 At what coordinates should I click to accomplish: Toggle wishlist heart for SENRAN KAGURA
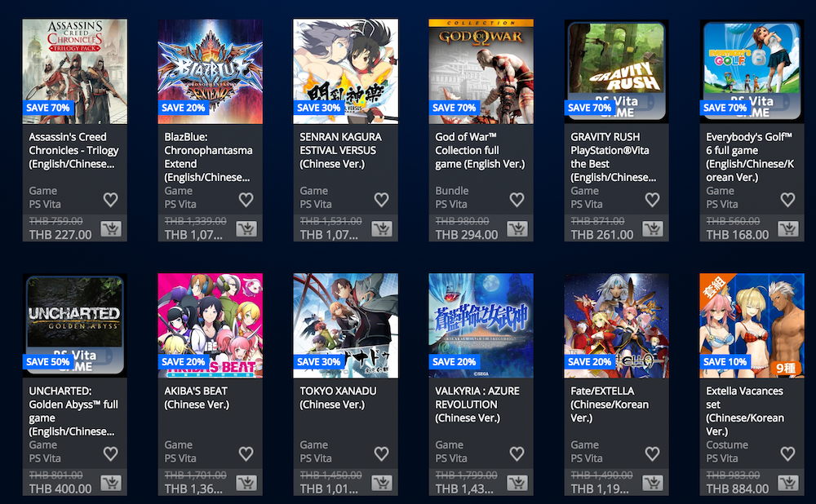pos(381,199)
